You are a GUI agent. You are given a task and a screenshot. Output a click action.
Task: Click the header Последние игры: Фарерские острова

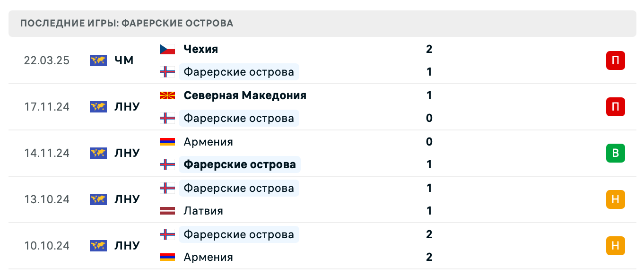pyautogui.click(x=126, y=23)
